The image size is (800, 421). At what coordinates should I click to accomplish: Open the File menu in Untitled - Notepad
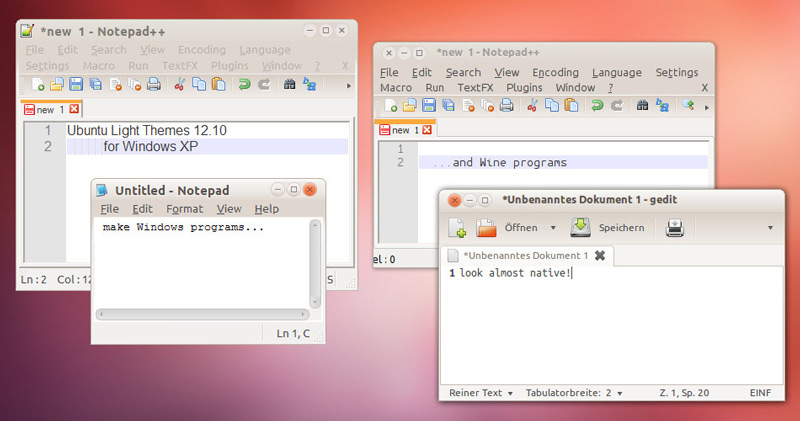[x=109, y=209]
